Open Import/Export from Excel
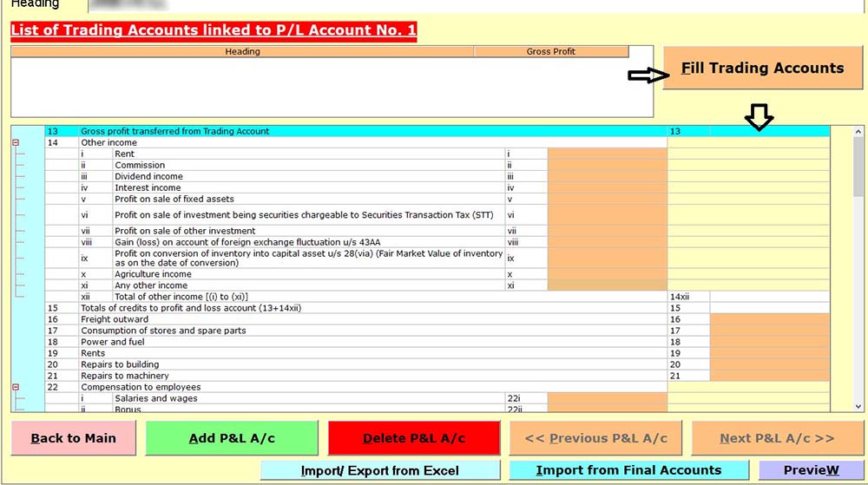This screenshot has width=868, height=485. click(379, 470)
